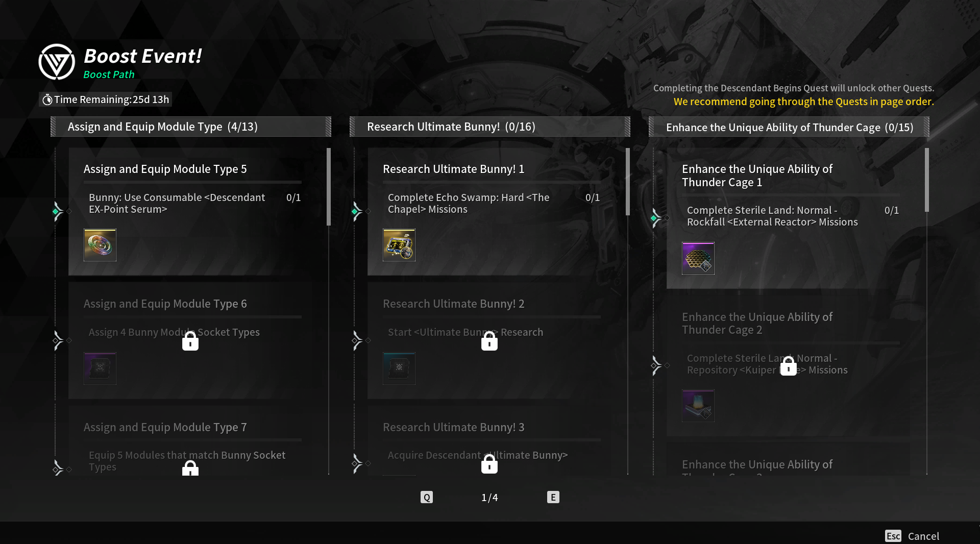Select Enhance the Unique Ability of Thunder Cage (0/15) header
Screen dimensions: 980x544
tap(789, 127)
